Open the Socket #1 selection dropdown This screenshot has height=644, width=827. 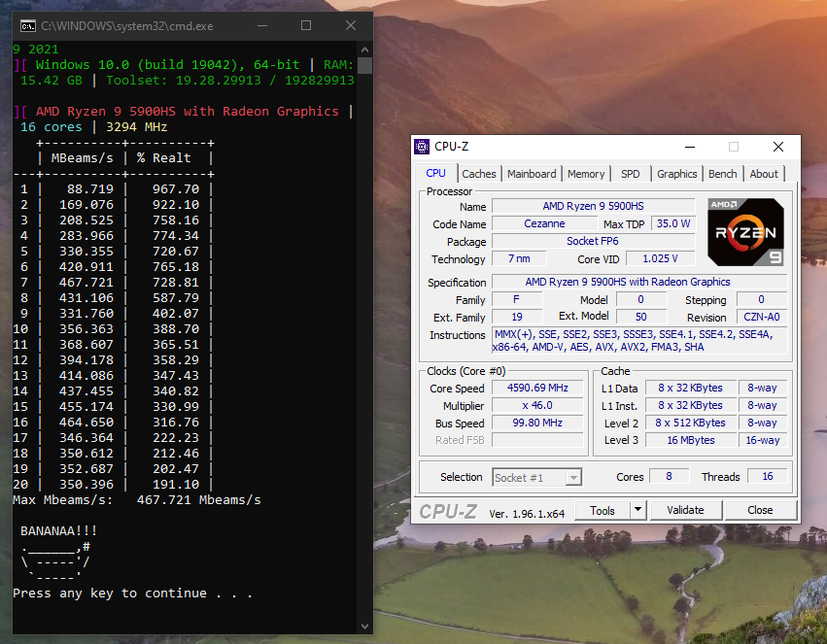tap(536, 478)
